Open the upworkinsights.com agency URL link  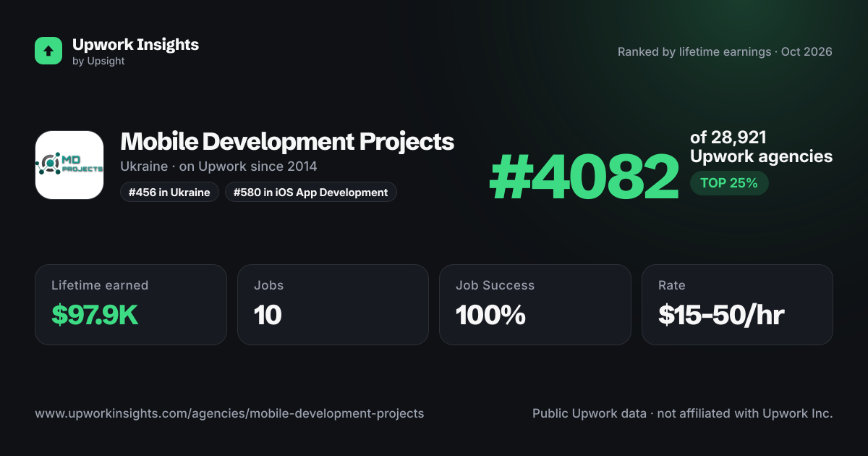point(229,413)
